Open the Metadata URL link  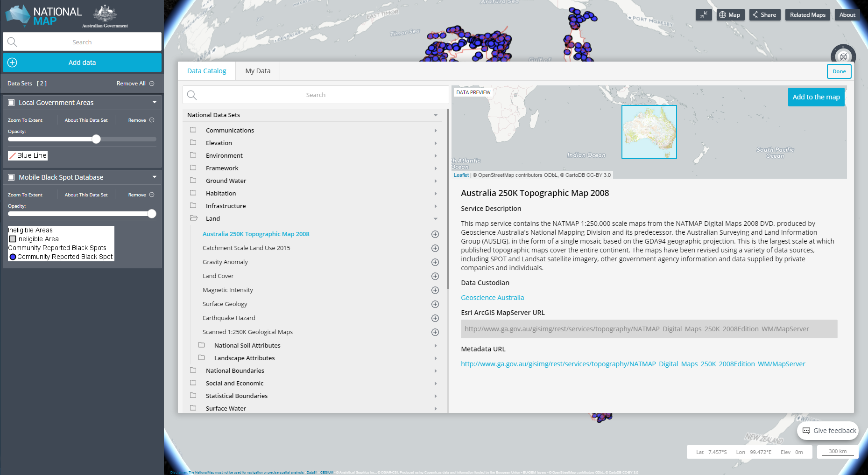coord(633,364)
